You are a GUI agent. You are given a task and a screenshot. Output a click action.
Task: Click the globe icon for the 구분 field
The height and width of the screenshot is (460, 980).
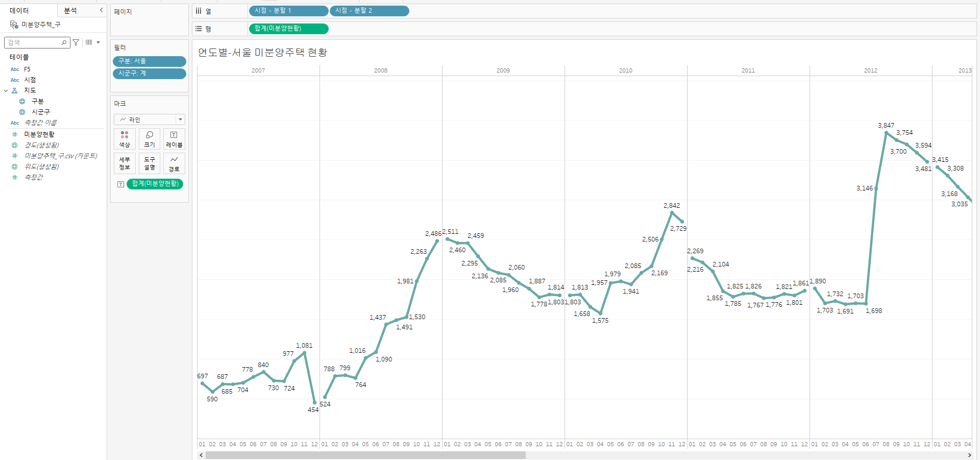pos(22,101)
